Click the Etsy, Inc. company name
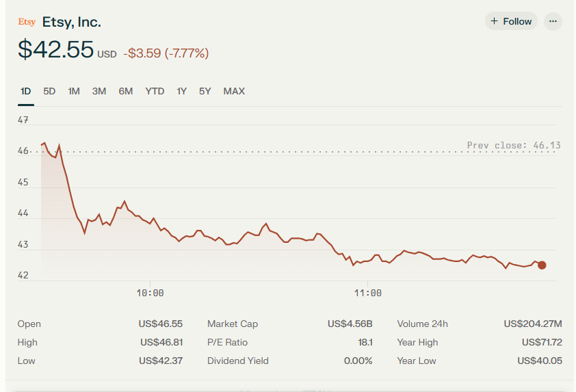The height and width of the screenshot is (392, 576). click(72, 22)
